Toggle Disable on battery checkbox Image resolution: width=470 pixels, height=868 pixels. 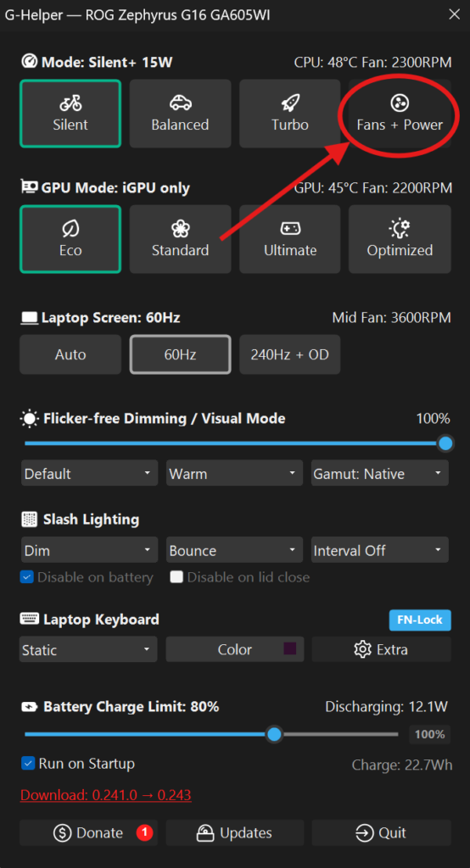[x=27, y=577]
